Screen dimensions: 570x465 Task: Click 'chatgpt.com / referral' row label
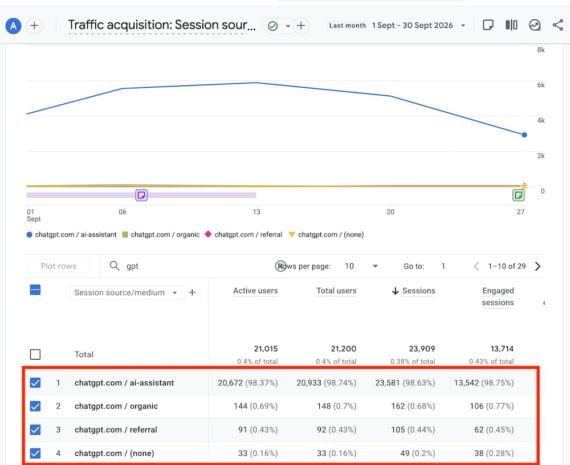[116, 430]
